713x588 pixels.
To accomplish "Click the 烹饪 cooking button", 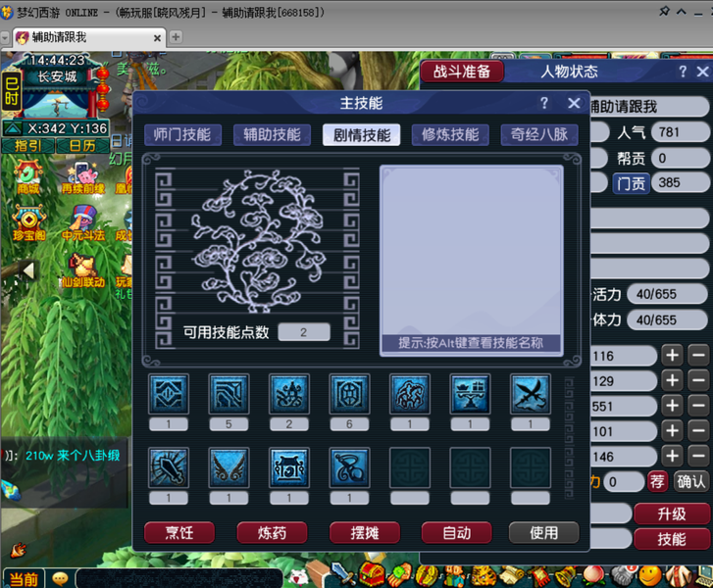I will click(179, 532).
